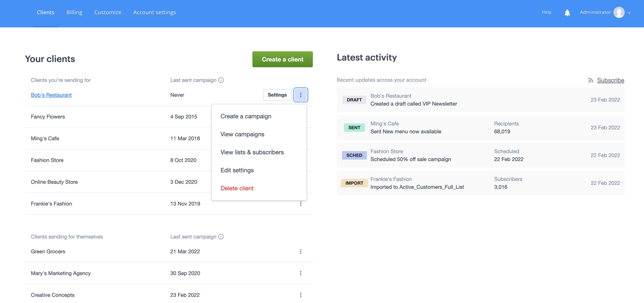The width and height of the screenshot is (644, 303).
Task: Close the Bob's Restaurant three-dot dropdown
Action: 301,95
